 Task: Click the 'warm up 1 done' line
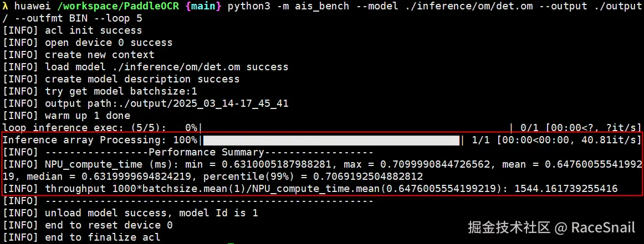88,116
